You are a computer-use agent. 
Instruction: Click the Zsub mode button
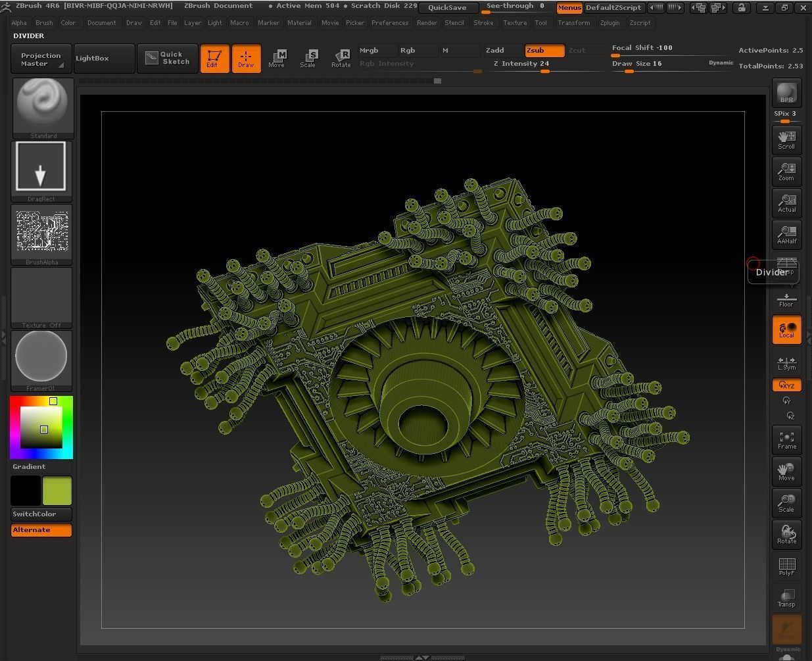click(544, 50)
